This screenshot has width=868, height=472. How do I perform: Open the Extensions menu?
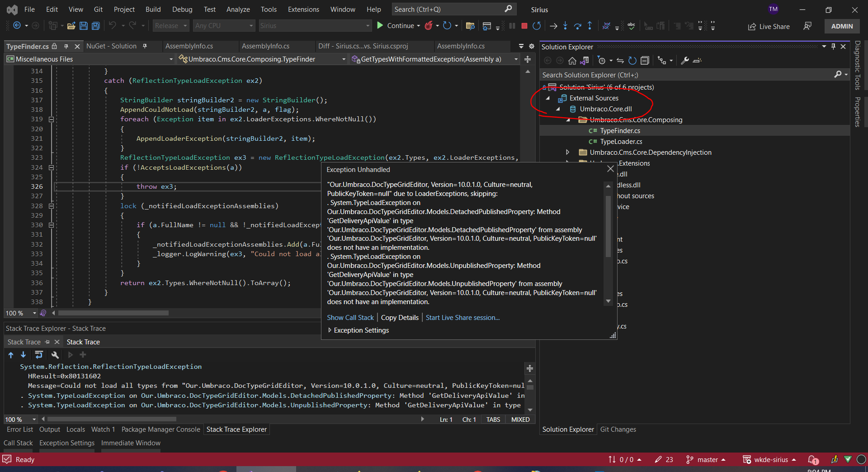(303, 10)
